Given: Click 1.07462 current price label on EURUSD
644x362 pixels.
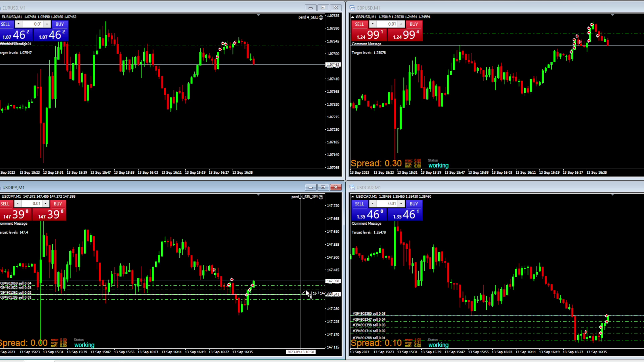Looking at the screenshot, I should coord(333,64).
